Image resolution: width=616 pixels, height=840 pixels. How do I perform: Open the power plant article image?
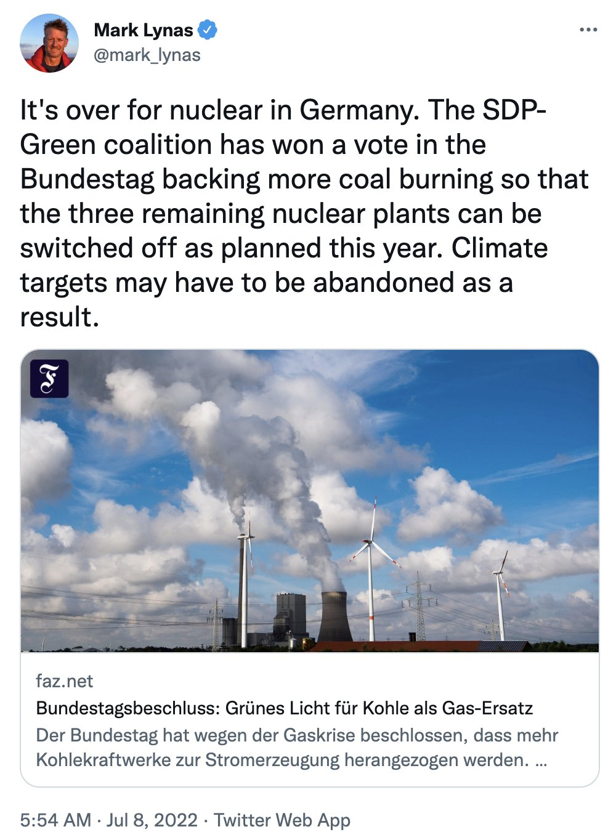(309, 501)
